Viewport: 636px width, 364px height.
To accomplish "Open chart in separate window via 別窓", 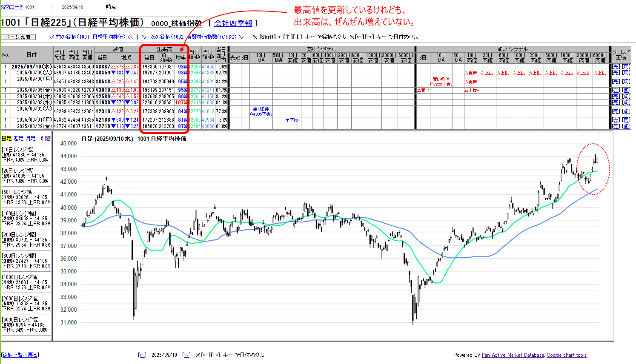I will coord(46,139).
